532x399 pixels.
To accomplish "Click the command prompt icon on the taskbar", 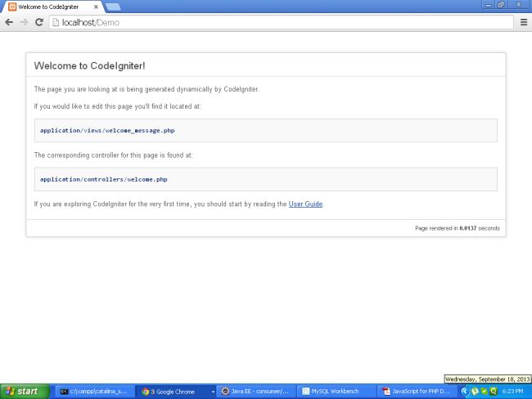I will 64,392.
